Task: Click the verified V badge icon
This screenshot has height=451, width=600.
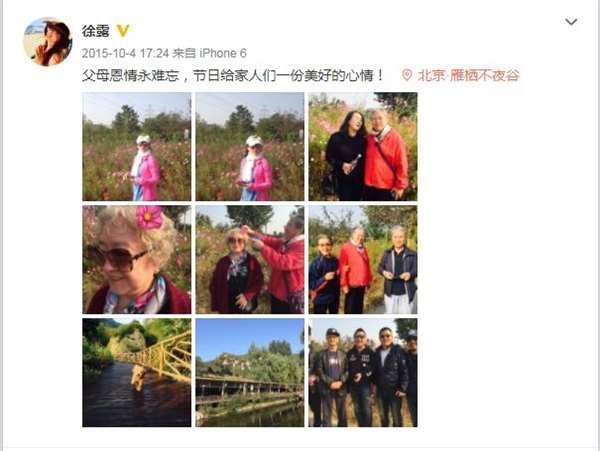Action: [x=122, y=31]
